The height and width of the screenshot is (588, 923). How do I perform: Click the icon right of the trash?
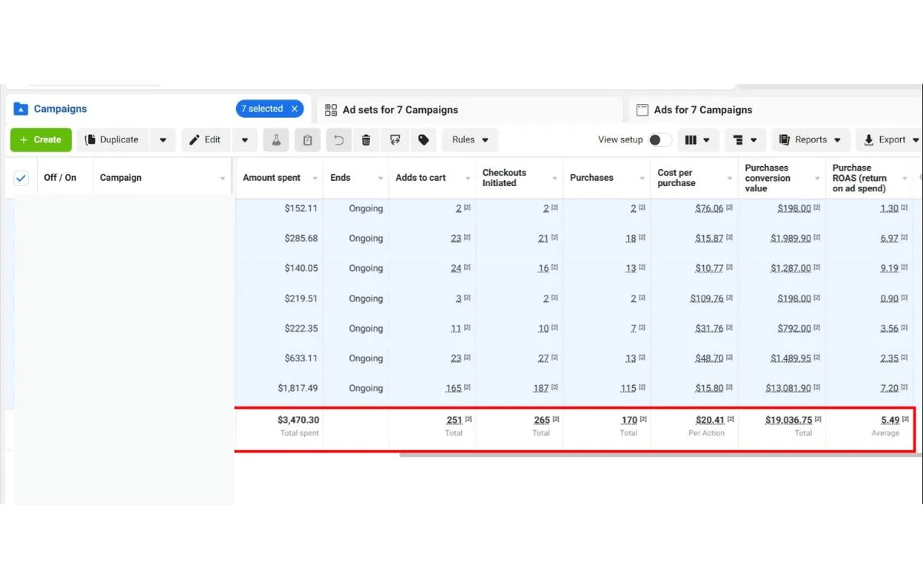click(x=394, y=140)
